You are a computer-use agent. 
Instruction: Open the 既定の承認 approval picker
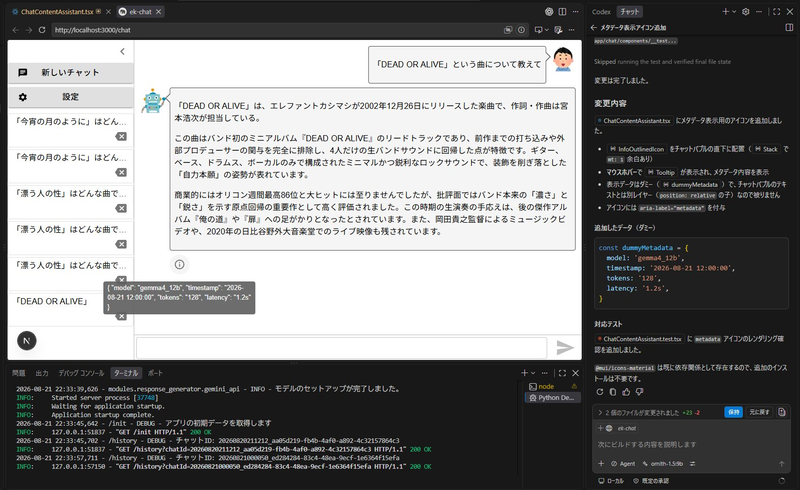651,481
